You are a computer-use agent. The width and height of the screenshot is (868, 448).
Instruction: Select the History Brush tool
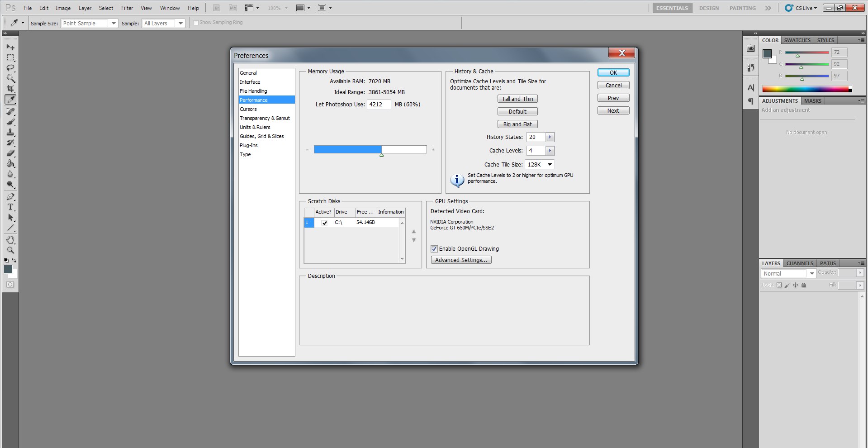click(10, 143)
